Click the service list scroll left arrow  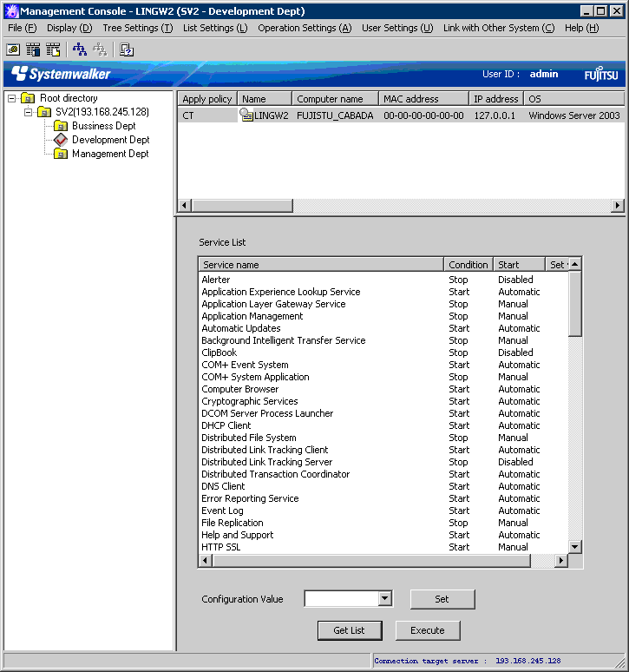(206, 560)
